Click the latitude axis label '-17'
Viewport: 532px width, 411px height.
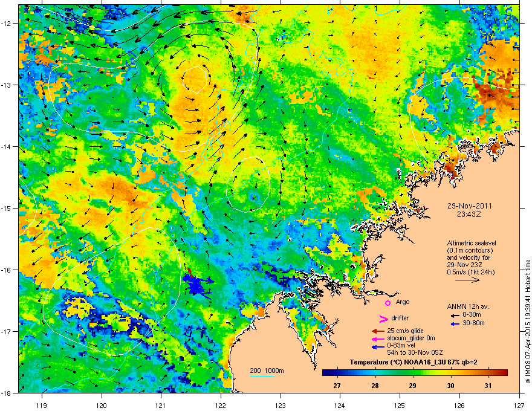(x=7, y=332)
